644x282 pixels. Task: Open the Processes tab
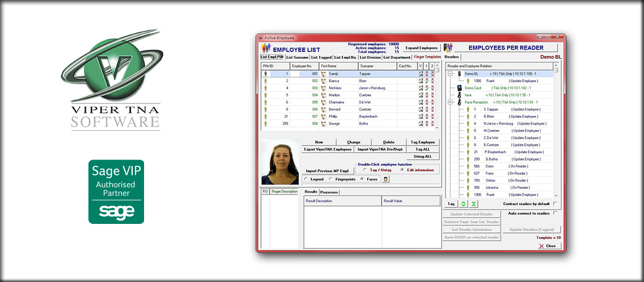(329, 192)
